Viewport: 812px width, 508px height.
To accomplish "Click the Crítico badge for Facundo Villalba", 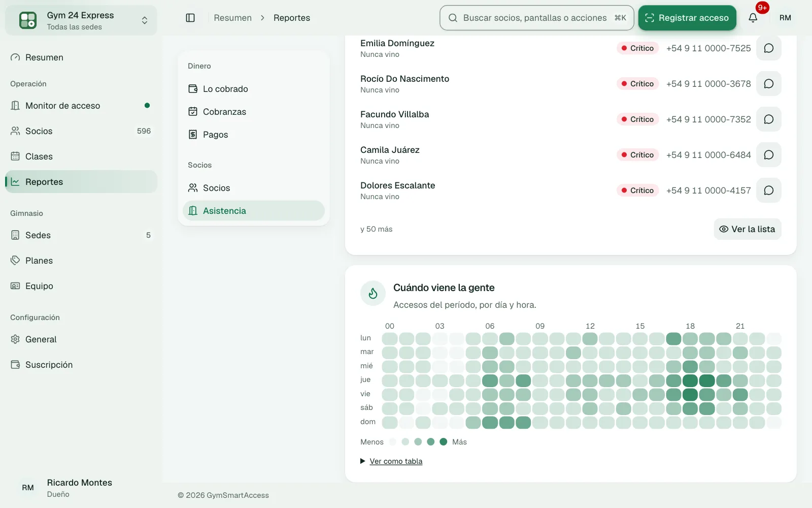I will [x=638, y=119].
